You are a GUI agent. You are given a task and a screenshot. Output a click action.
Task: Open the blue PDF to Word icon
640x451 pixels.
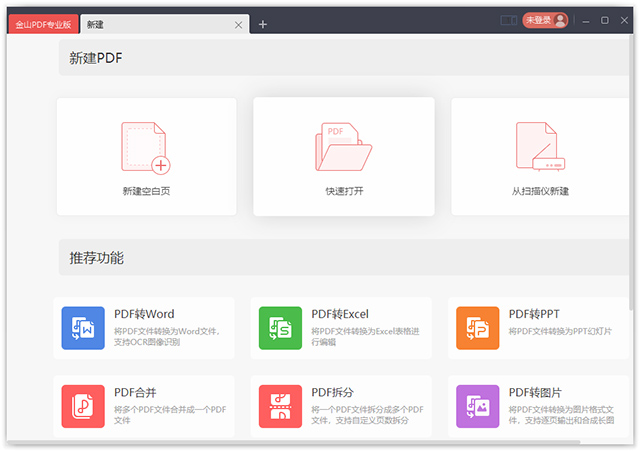83,328
